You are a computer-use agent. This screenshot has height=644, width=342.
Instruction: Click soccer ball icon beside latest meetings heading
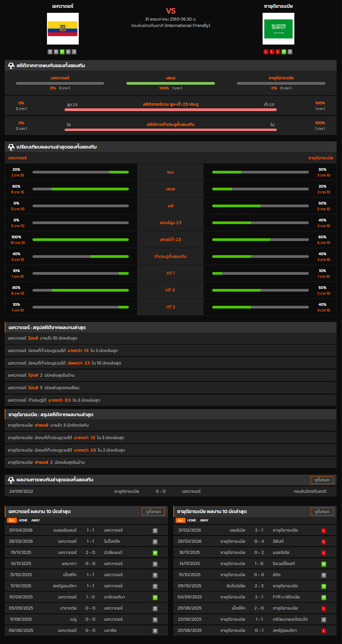(11, 480)
